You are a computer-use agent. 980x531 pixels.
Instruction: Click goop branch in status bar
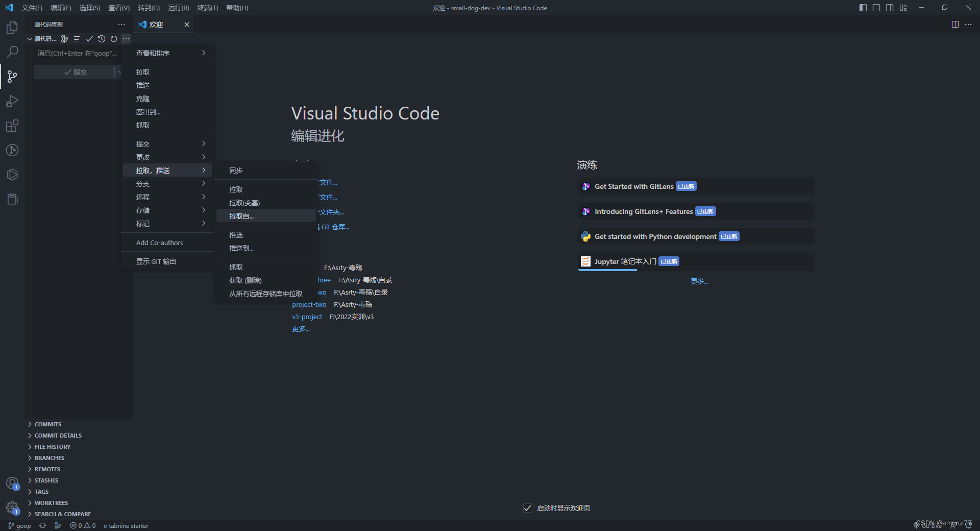tap(19, 525)
